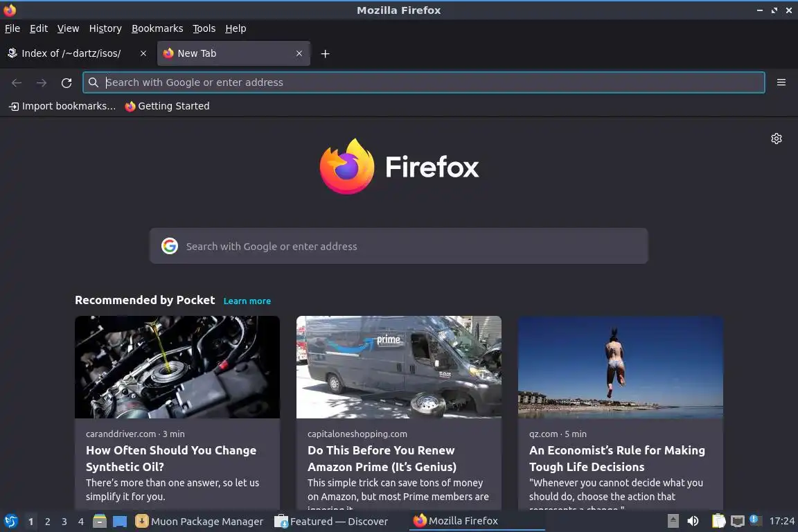
Task: Open the Firefox hamburger application menu
Action: tap(781, 82)
